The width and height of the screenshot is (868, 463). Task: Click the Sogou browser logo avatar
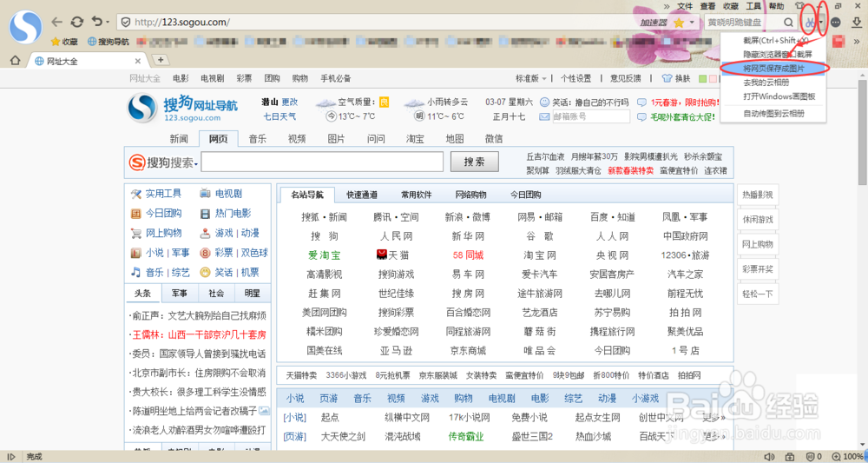(x=26, y=26)
